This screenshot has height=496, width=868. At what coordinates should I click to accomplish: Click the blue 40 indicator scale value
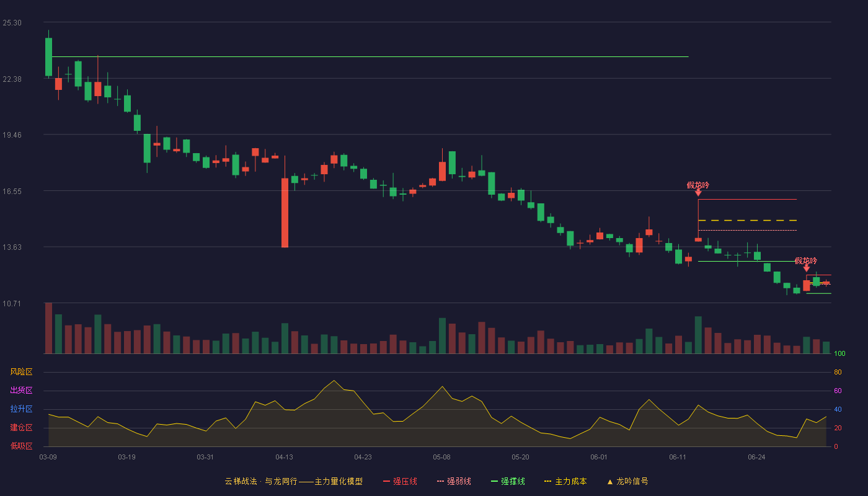(838, 409)
